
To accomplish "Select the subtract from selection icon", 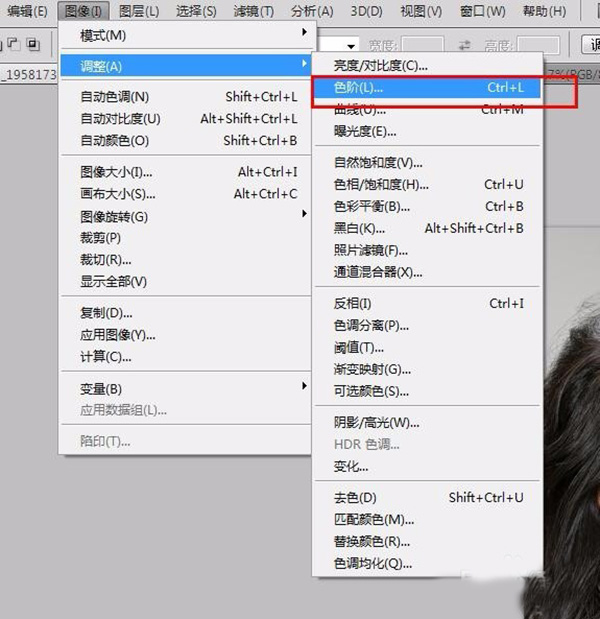I will coord(14,43).
